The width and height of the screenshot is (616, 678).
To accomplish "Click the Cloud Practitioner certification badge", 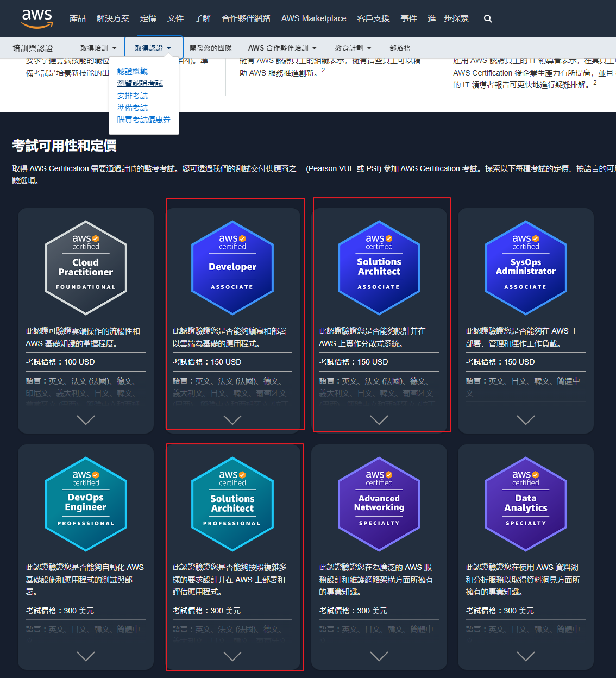I will tap(86, 268).
